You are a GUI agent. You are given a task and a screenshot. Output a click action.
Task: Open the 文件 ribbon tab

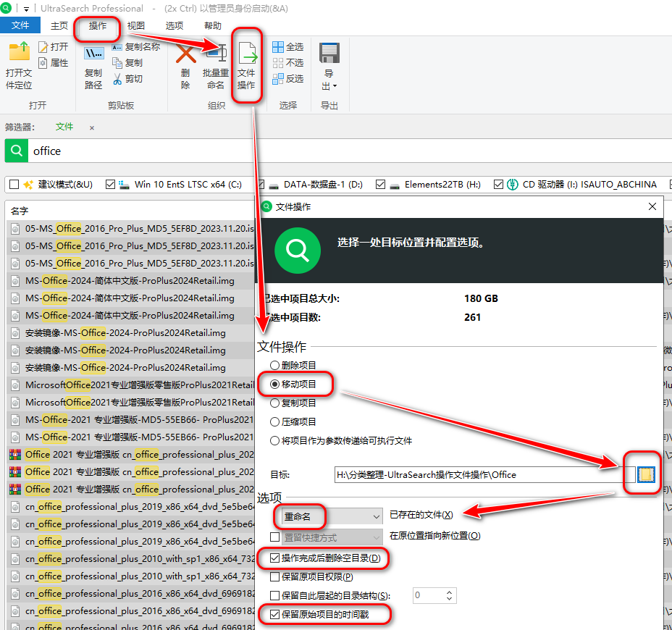(x=20, y=25)
